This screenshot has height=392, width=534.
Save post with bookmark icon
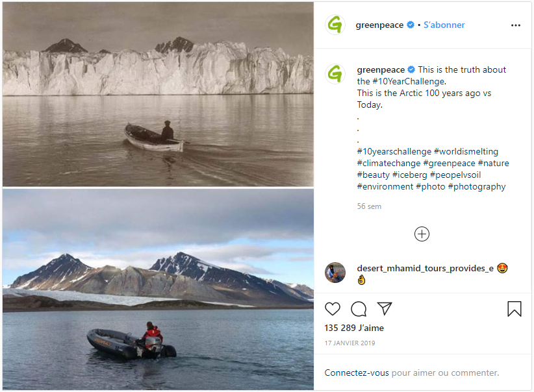click(514, 309)
